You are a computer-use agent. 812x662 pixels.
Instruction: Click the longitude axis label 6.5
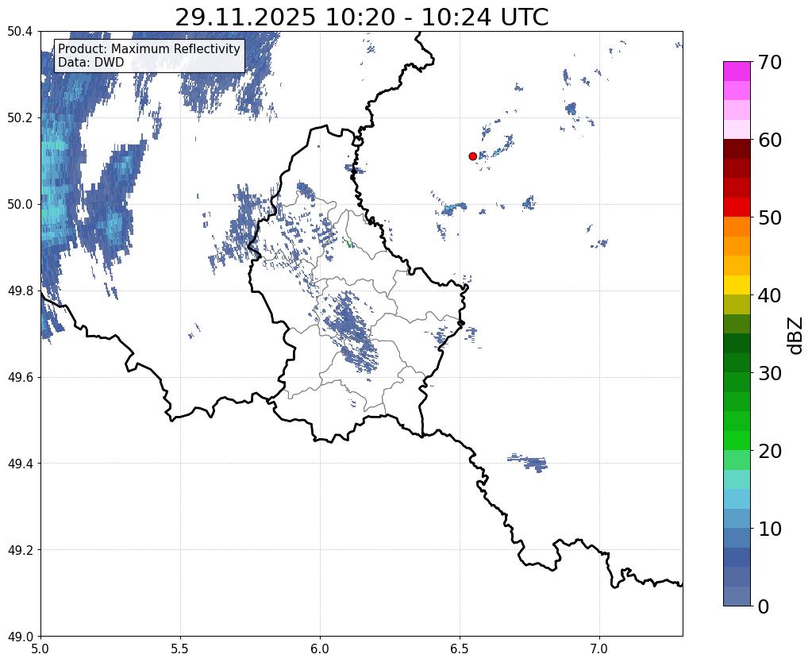click(x=460, y=649)
